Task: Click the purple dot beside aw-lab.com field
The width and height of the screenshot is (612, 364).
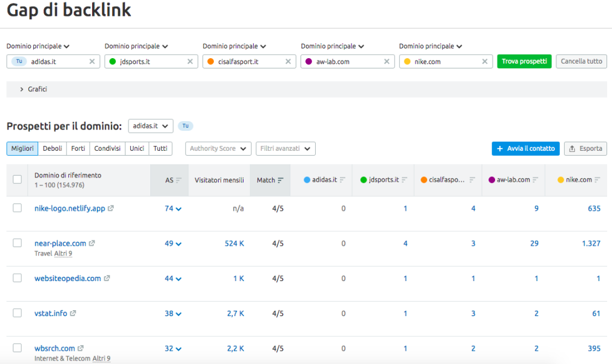Action: 309,61
